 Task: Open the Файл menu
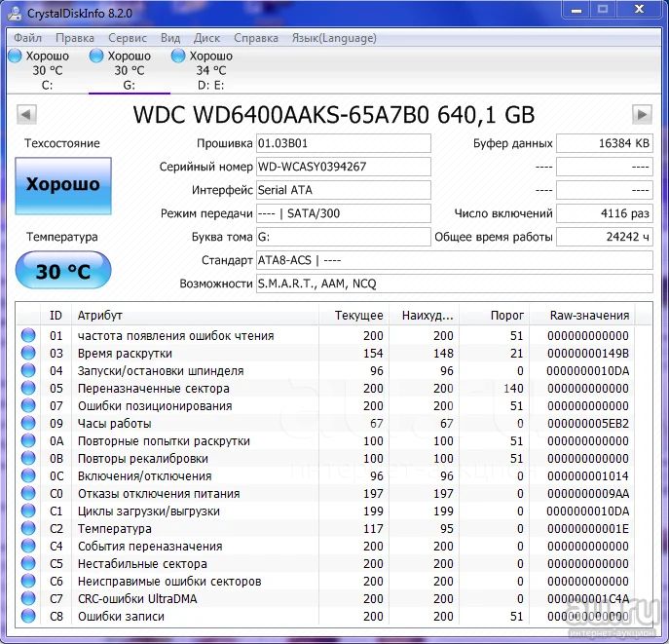point(27,38)
